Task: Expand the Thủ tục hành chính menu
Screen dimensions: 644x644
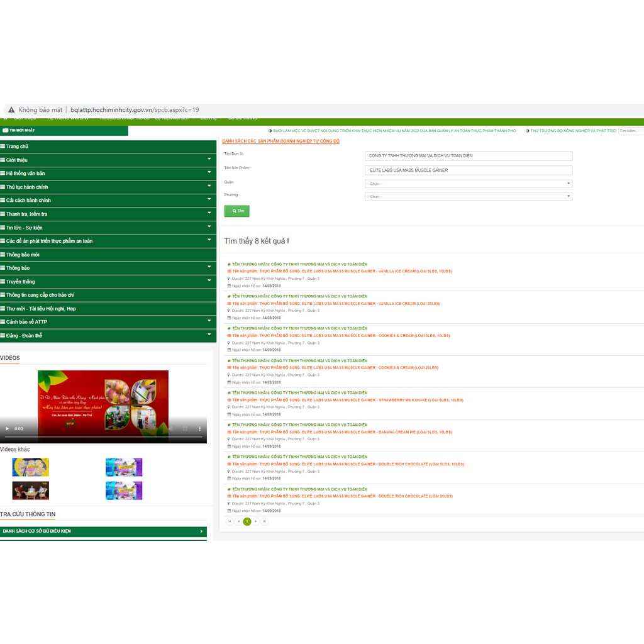Action: (107, 187)
